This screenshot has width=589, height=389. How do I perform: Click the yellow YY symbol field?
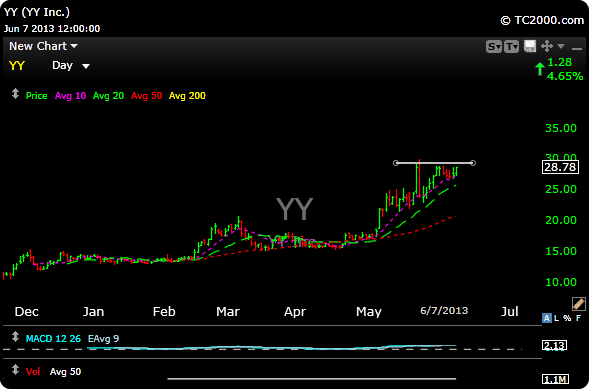point(17,66)
